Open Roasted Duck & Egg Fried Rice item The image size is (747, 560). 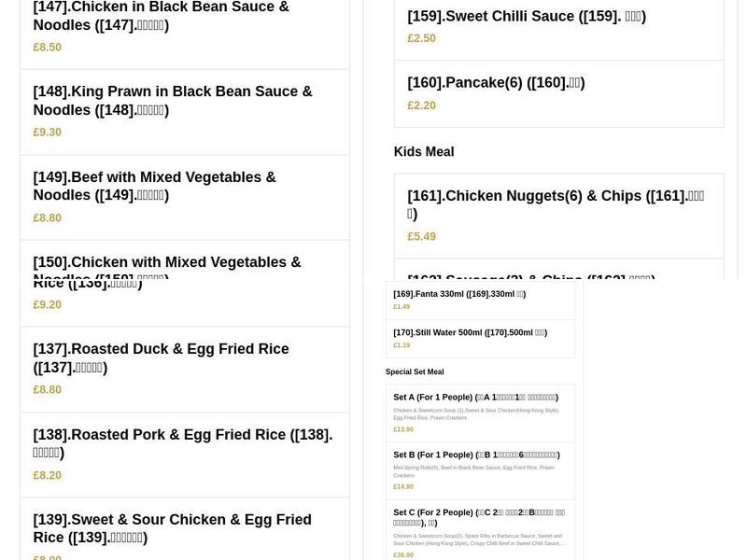[161, 357]
